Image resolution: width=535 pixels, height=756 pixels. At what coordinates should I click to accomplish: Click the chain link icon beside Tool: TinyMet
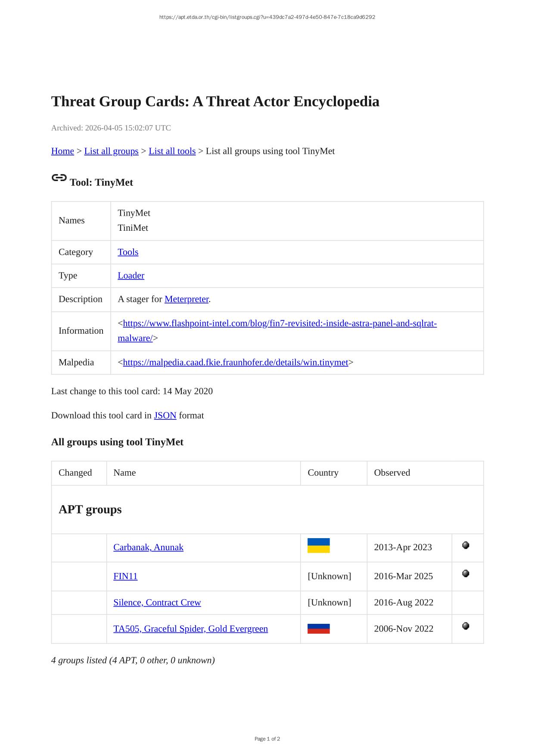(59, 178)
